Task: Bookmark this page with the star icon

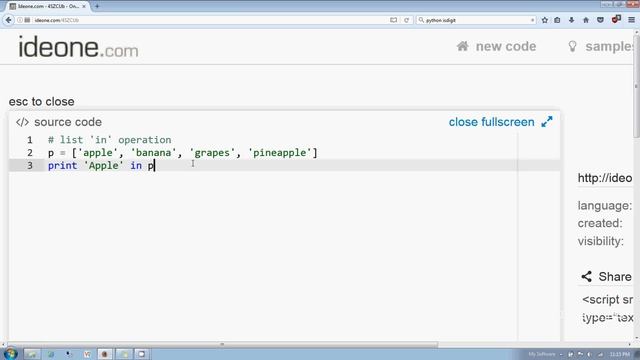Action: click(544, 20)
